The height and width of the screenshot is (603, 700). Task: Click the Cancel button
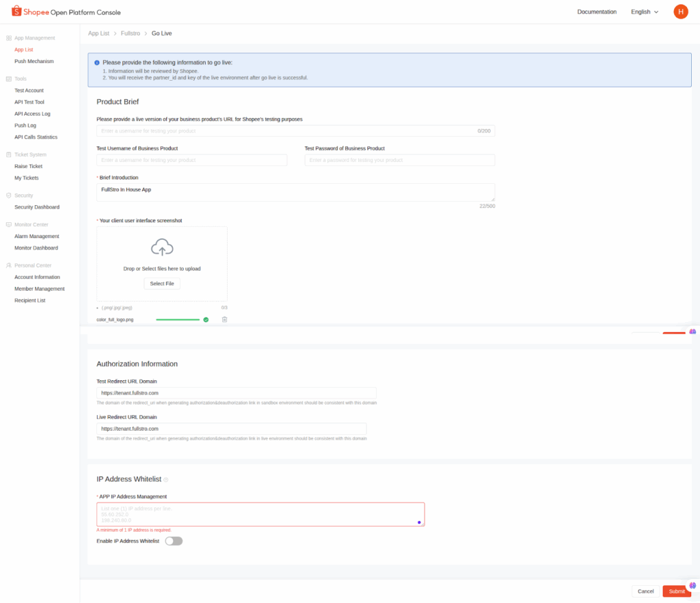645,591
